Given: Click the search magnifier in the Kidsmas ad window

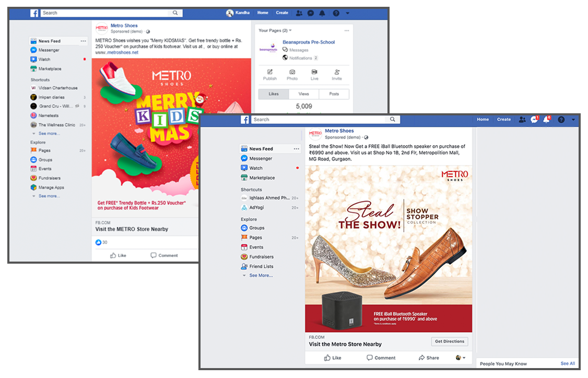Looking at the screenshot, I should click(175, 13).
